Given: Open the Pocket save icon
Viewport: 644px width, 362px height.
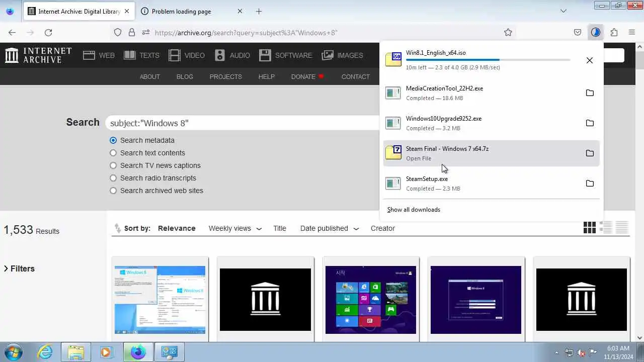Looking at the screenshot, I should click(578, 32).
